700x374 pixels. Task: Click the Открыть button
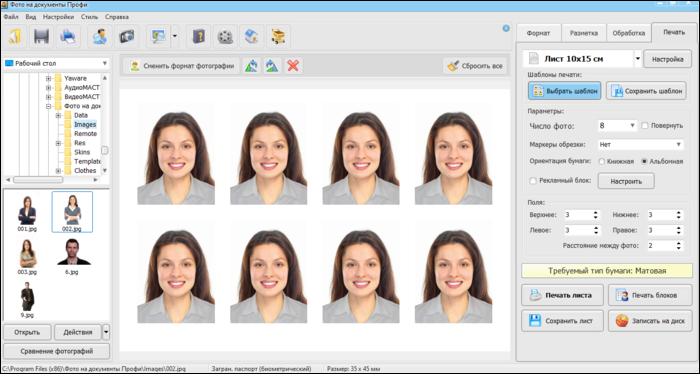coord(27,332)
